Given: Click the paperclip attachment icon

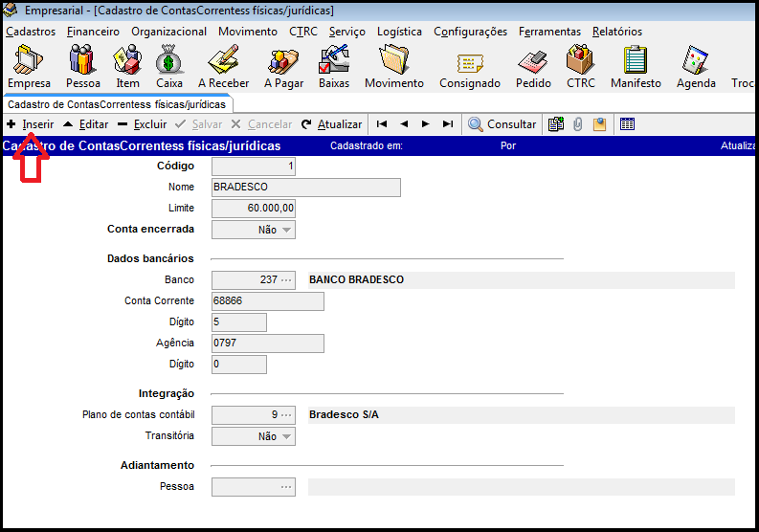Looking at the screenshot, I should [x=578, y=124].
